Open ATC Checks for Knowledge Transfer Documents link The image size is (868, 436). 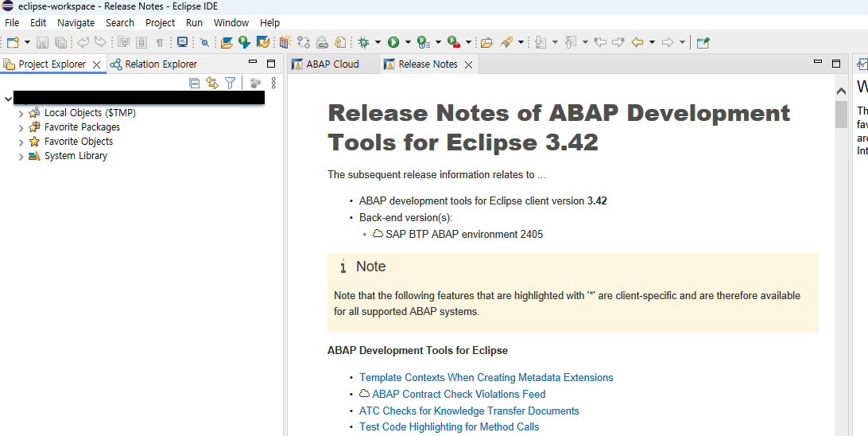click(x=469, y=411)
